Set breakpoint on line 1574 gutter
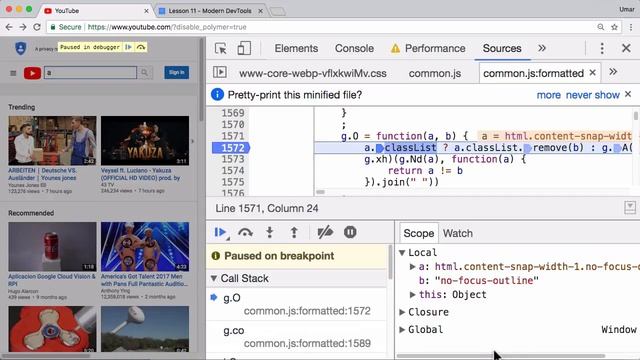The width and height of the screenshot is (640, 360). point(232,171)
